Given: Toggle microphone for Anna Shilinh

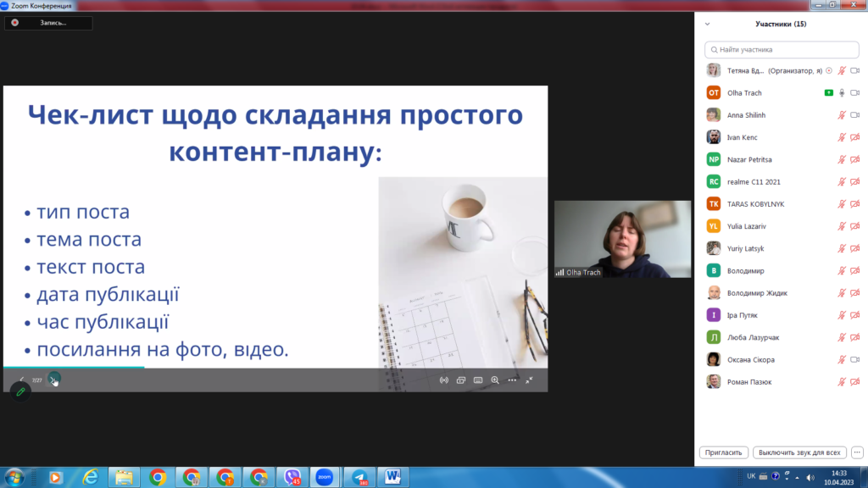Looking at the screenshot, I should (x=842, y=115).
